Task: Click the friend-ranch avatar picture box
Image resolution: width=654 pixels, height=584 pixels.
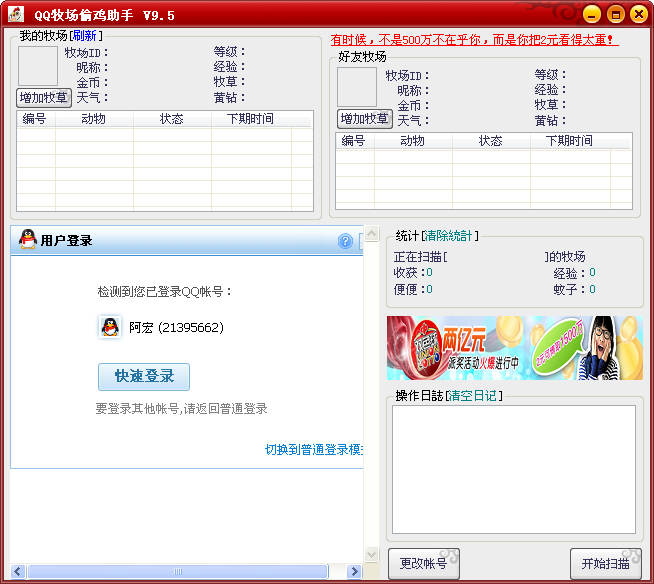Action: pos(357,87)
